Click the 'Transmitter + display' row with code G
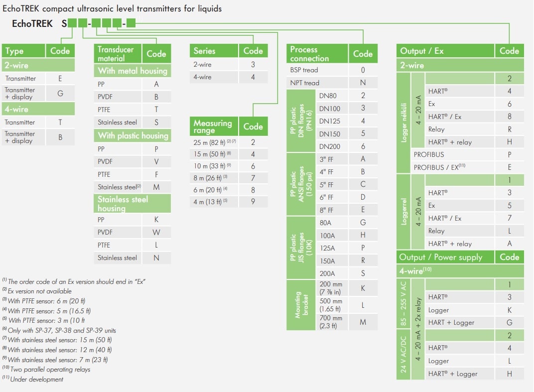The image size is (534, 392). [x=38, y=93]
